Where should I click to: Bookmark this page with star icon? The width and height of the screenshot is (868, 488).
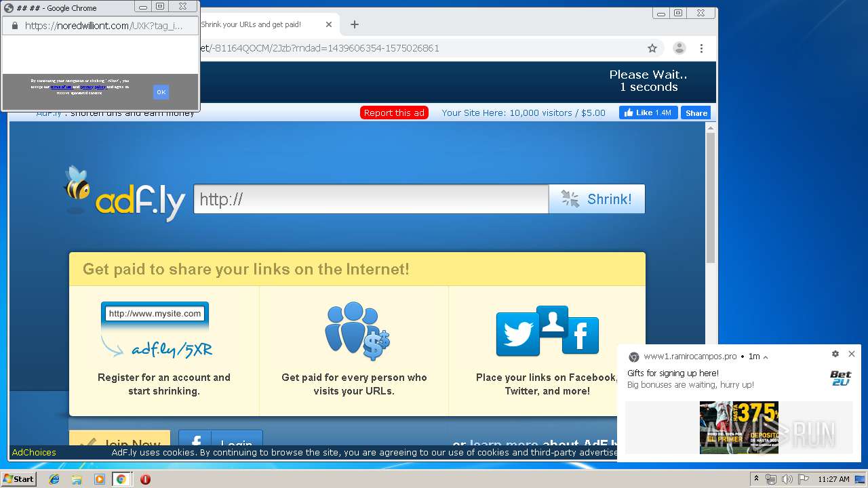652,48
